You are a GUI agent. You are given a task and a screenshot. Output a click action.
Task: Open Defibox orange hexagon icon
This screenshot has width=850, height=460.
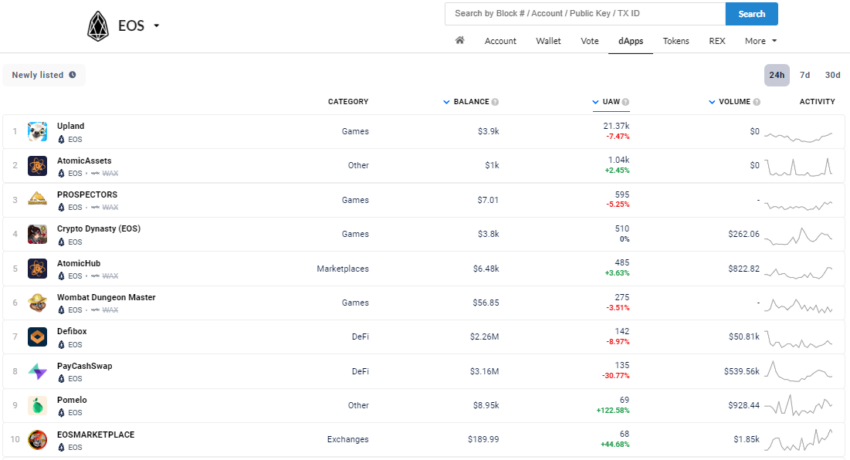(37, 337)
